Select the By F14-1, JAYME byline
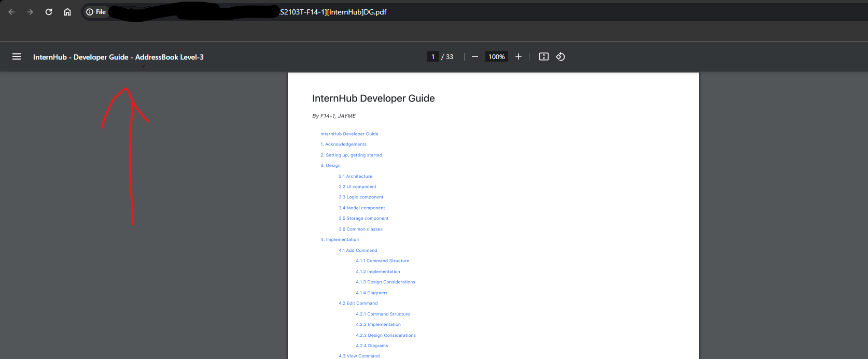Screen dimensions: 868x359 (x=334, y=116)
